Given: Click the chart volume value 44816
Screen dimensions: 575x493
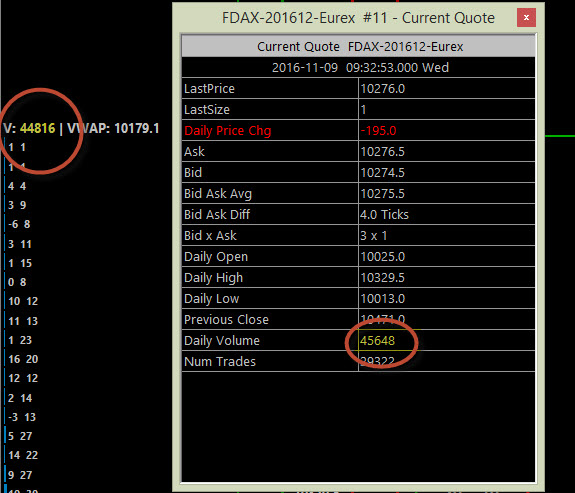Looking at the screenshot, I should (37, 128).
